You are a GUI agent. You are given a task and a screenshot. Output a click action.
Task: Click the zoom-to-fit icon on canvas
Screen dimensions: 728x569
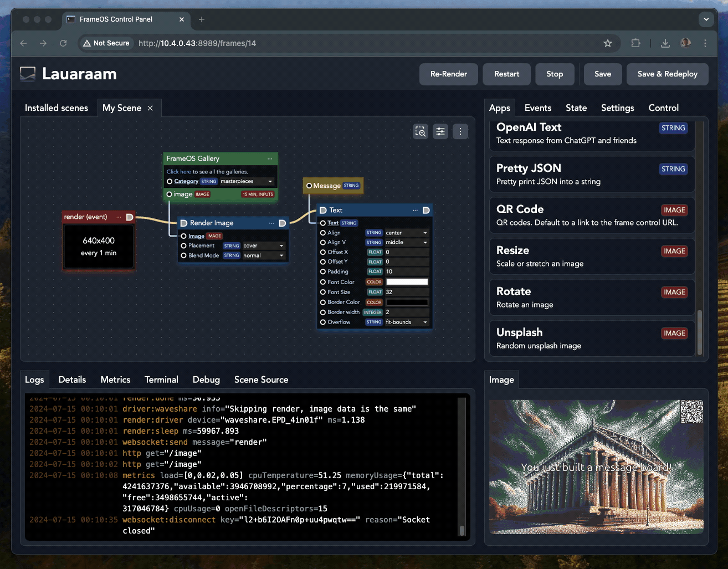(421, 131)
